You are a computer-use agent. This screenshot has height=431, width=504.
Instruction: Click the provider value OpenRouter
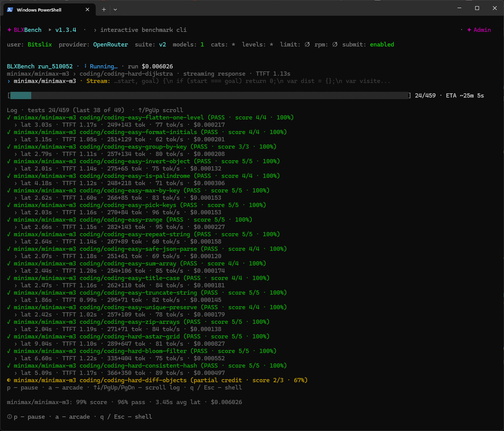click(110, 45)
